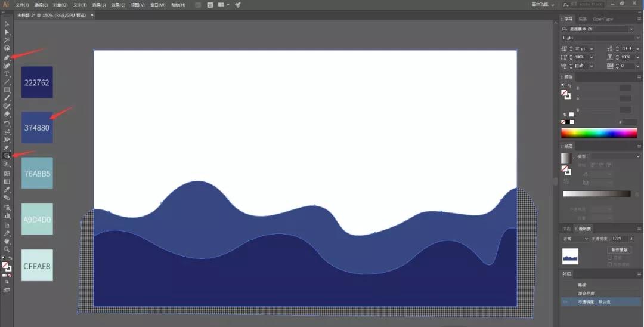Select the Width/Warp tool
The width and height of the screenshot is (644, 327).
click(x=7, y=140)
